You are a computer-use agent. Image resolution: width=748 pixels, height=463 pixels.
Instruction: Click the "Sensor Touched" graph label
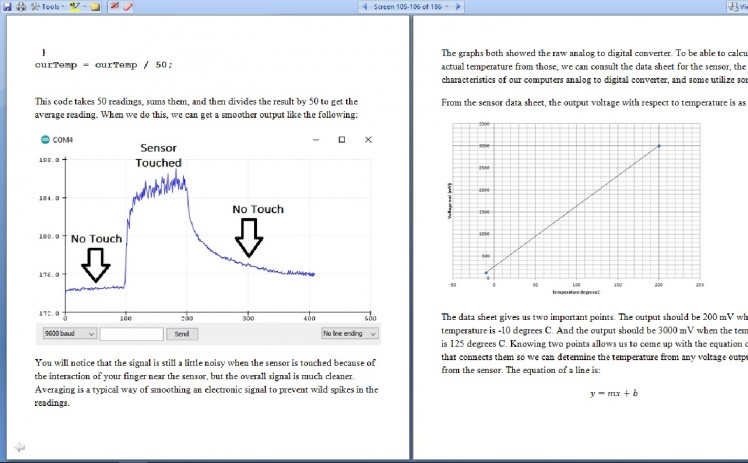point(158,155)
